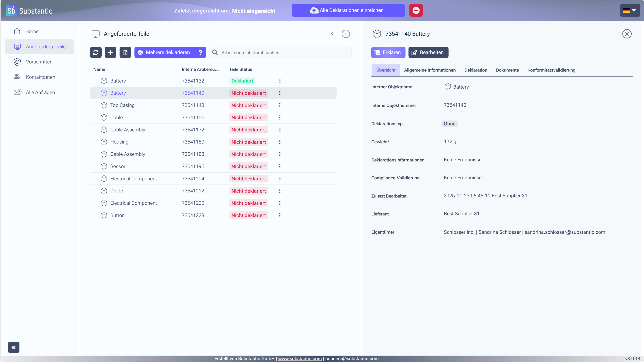Open the www.substantio.com footer link
The width and height of the screenshot is (644, 362).
300,358
